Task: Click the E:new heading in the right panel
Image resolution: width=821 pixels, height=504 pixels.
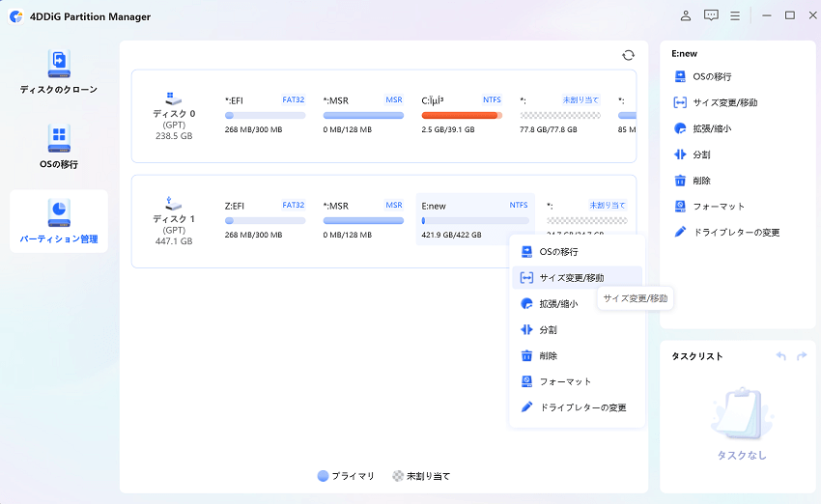Action: click(685, 53)
